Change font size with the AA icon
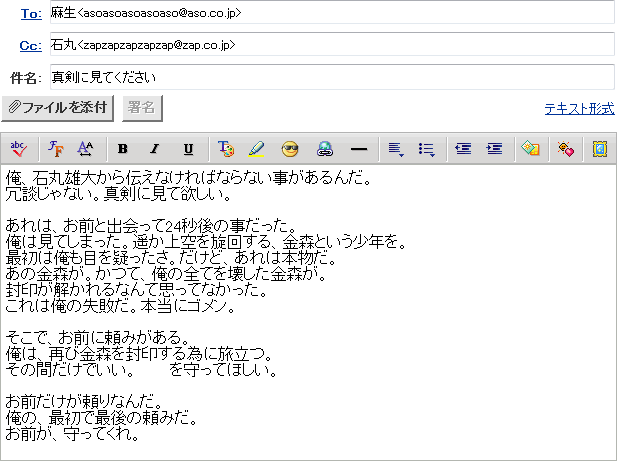 click(85, 149)
